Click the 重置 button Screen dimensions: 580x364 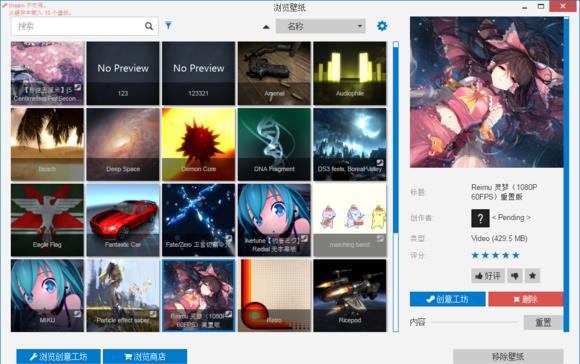click(x=543, y=322)
